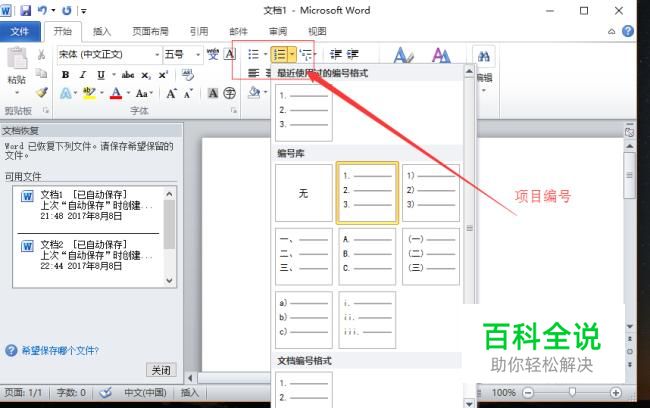Open the 文件 (File) tab

click(x=20, y=32)
